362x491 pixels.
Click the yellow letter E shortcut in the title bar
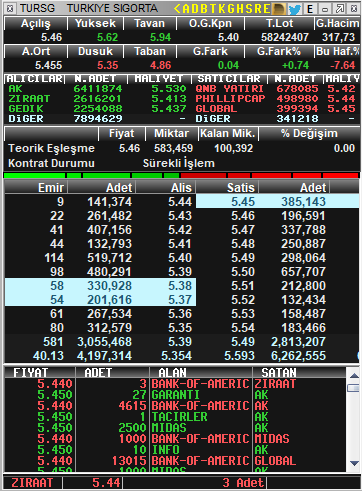(267, 9)
